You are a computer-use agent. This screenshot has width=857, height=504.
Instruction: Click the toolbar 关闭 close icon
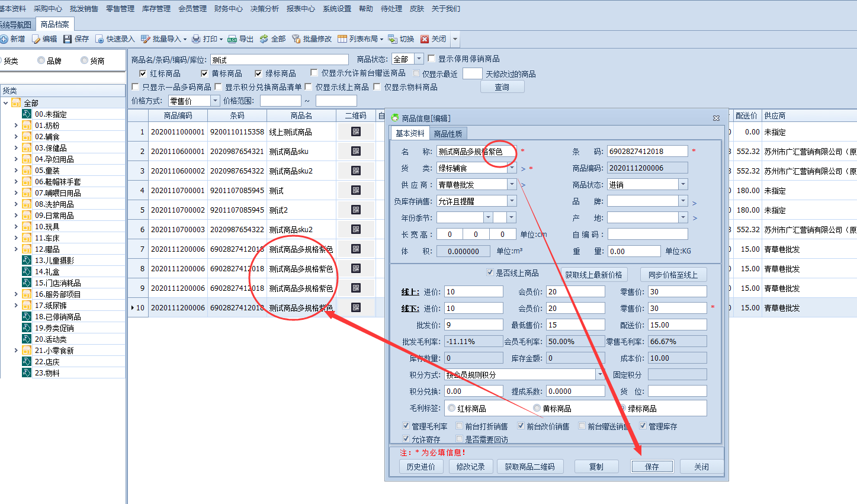click(x=425, y=39)
